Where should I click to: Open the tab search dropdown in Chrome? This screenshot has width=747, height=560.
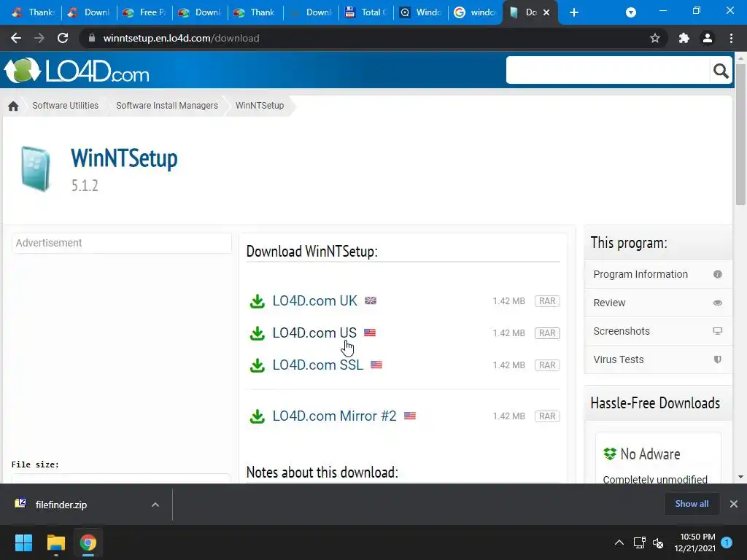pyautogui.click(x=631, y=12)
